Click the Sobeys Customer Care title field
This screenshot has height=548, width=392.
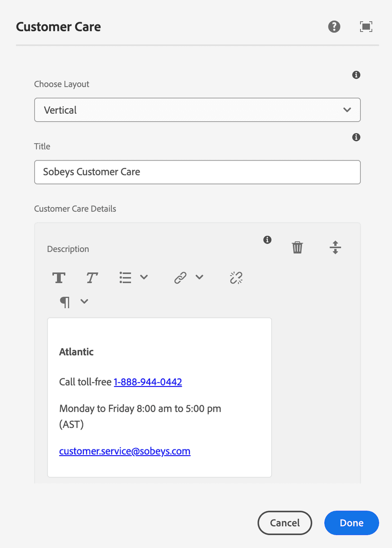point(197,172)
